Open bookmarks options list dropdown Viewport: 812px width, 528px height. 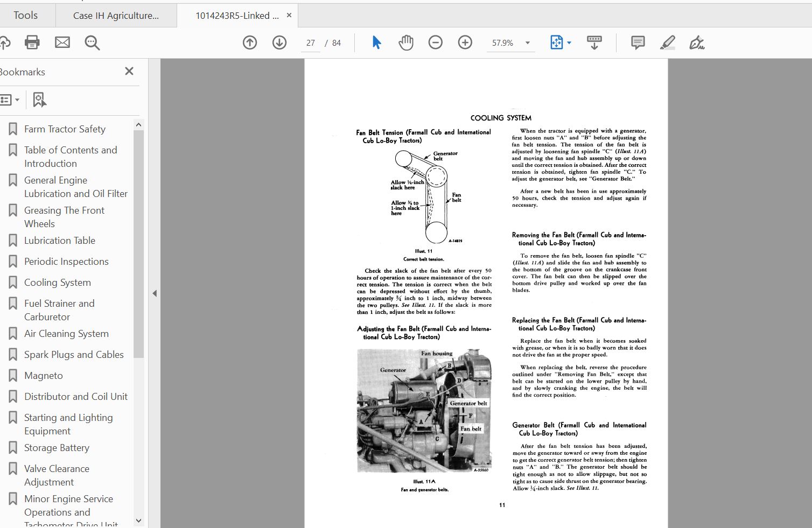tap(10, 100)
